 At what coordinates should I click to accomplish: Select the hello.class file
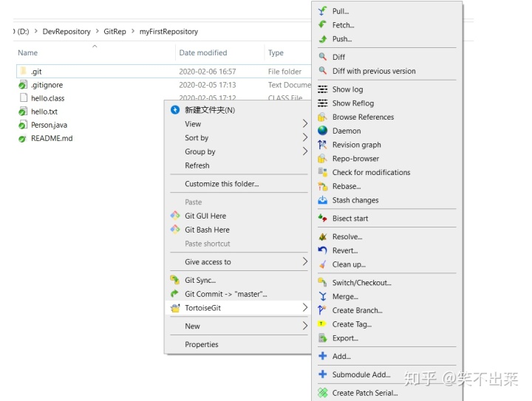click(47, 98)
